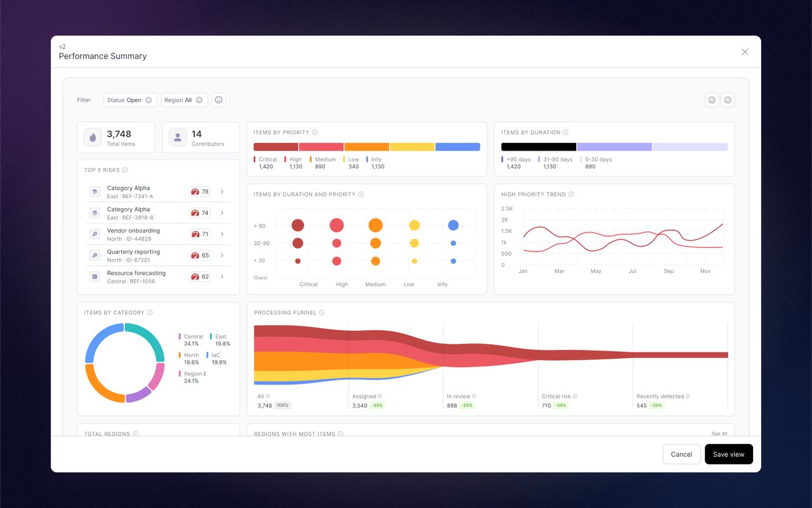The width and height of the screenshot is (812, 508).
Task: Click the Region E legend entry
Action: [x=192, y=377]
